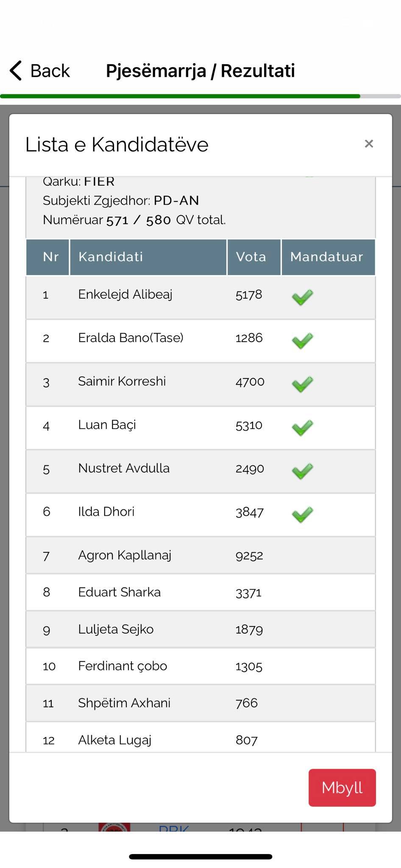401x868 pixels.
Task: Tap the Back arrow chevron
Action: (16, 70)
